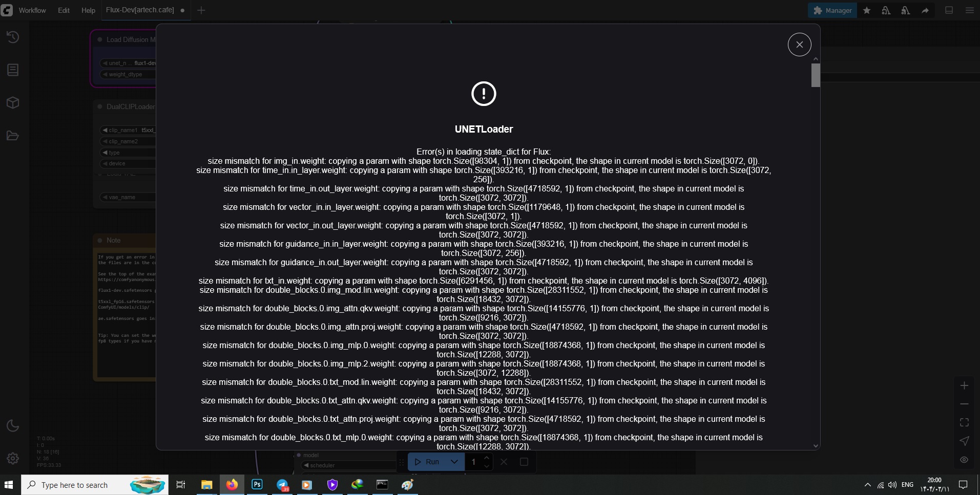Open the Manager button
The image size is (980, 495).
[x=832, y=10]
